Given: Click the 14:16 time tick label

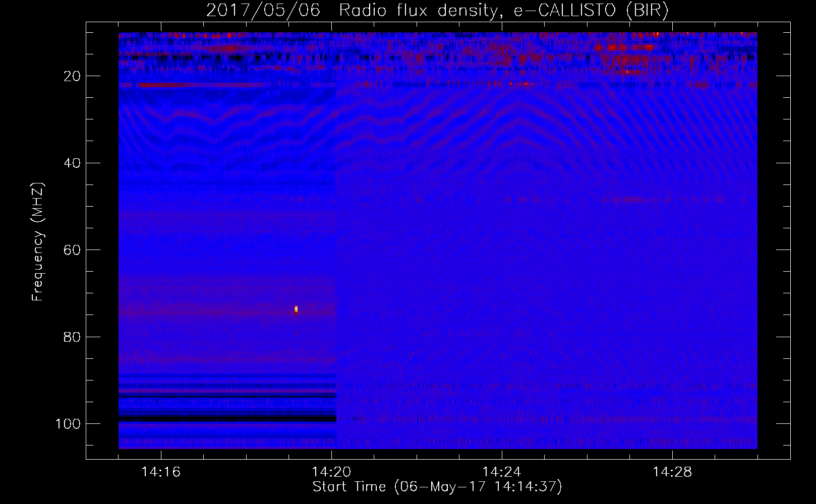Looking at the screenshot, I should pyautogui.click(x=161, y=472).
